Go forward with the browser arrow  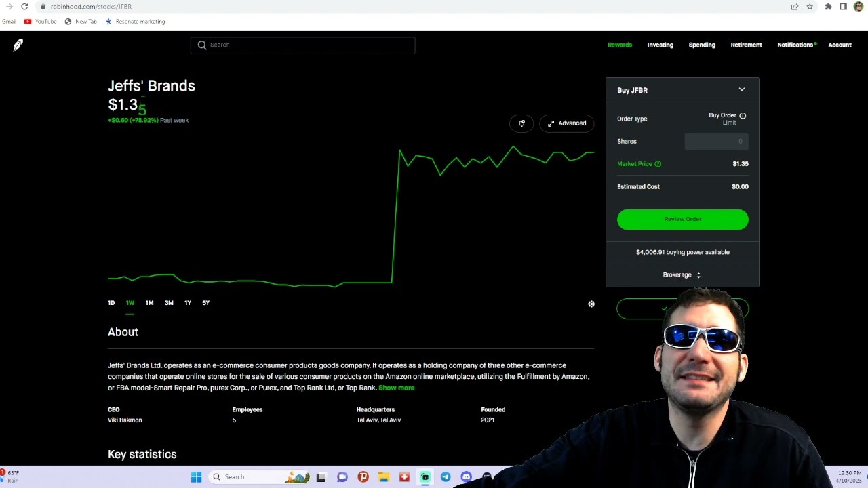tap(9, 6)
